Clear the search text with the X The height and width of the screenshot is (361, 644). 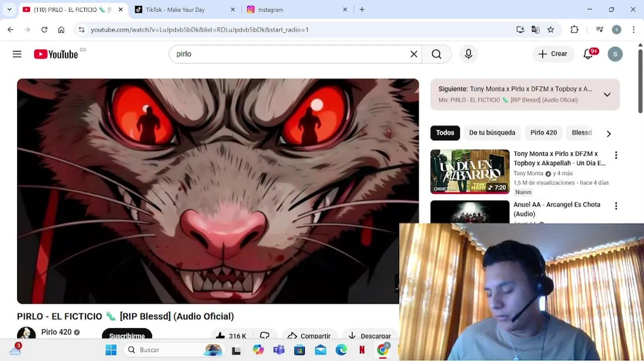[x=414, y=54]
